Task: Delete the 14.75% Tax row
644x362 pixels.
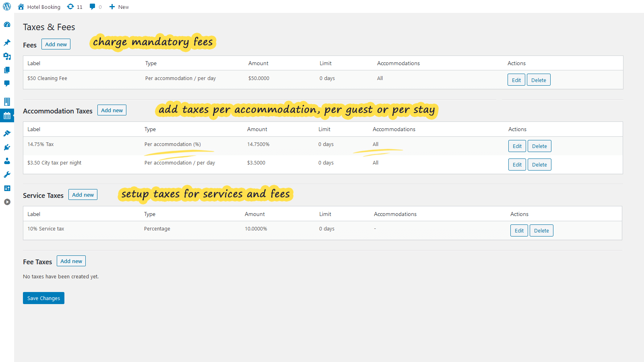Action: [x=539, y=146]
